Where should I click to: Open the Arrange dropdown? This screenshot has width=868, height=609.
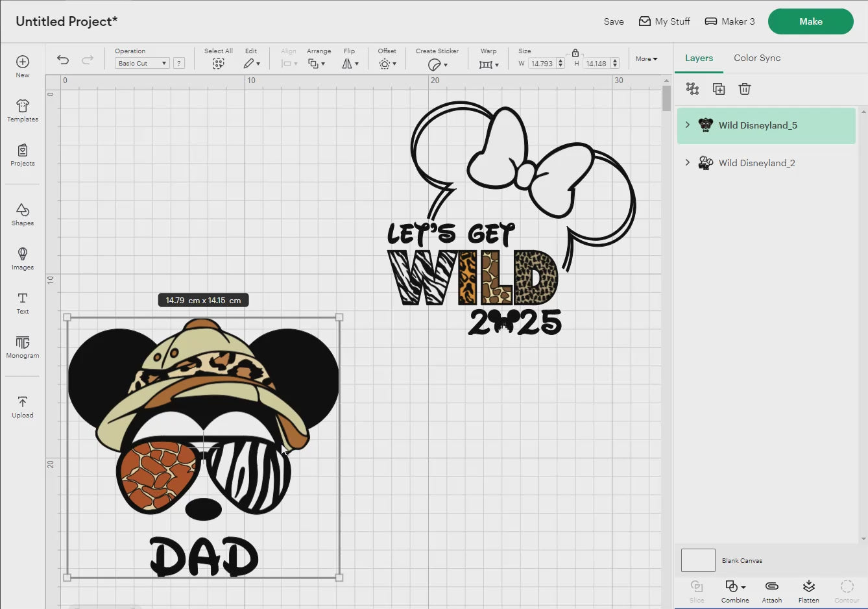[x=317, y=64]
